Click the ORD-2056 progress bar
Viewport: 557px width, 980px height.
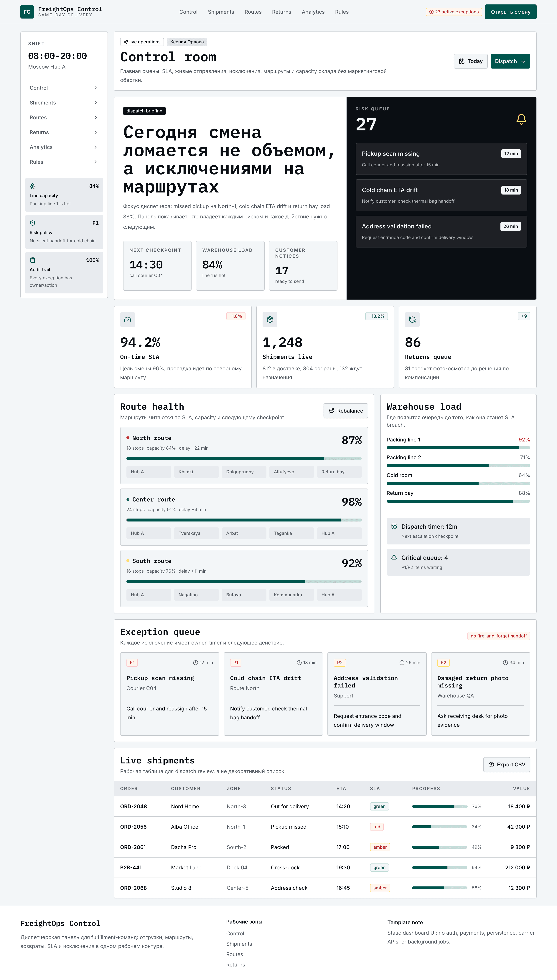pos(440,827)
